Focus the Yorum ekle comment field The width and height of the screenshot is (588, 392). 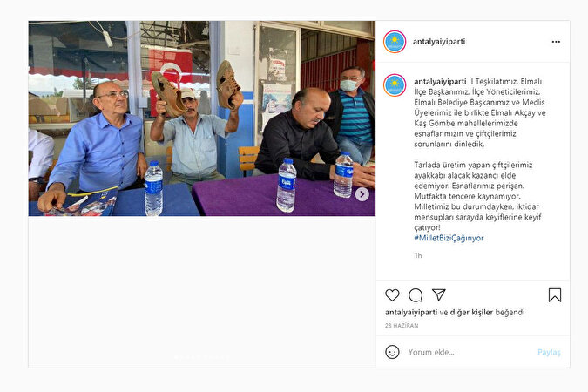(x=470, y=352)
